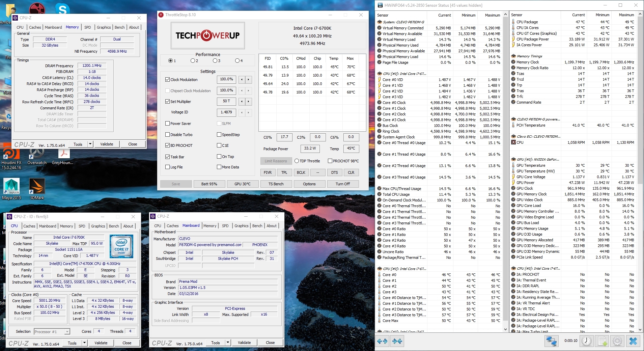Image resolution: width=644 pixels, height=351 pixels.
Task: Check Log File option in ThrottleStop
Action: point(167,167)
